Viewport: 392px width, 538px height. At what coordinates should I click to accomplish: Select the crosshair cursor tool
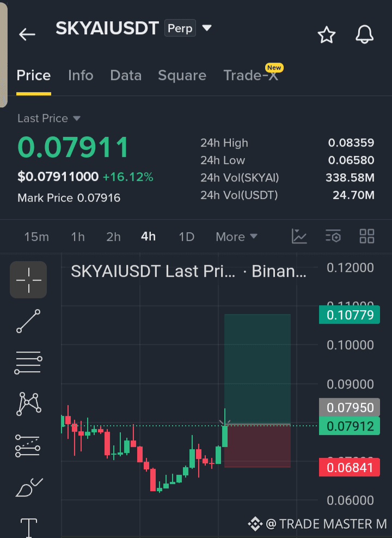coord(28,280)
